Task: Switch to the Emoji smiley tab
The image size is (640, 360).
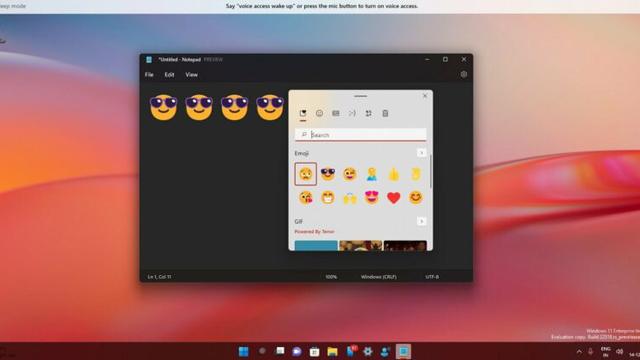Action: [319, 113]
